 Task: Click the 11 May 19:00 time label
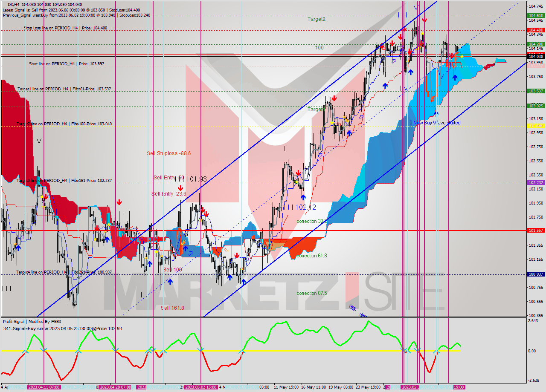(286, 387)
